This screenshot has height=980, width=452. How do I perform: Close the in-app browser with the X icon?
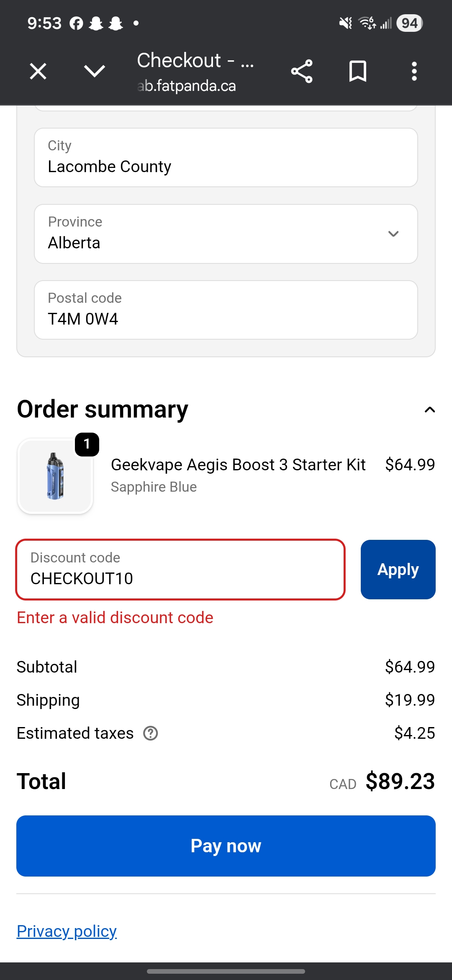pyautogui.click(x=38, y=71)
